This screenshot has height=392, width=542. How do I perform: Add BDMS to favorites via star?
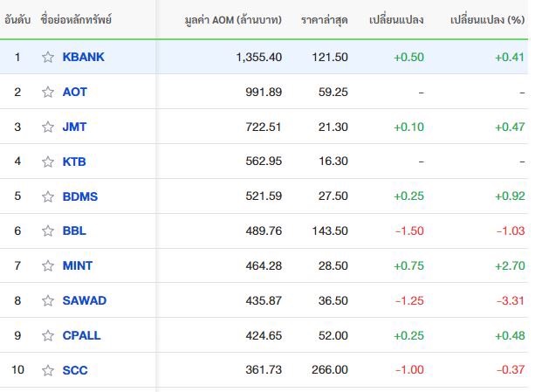[x=48, y=196]
